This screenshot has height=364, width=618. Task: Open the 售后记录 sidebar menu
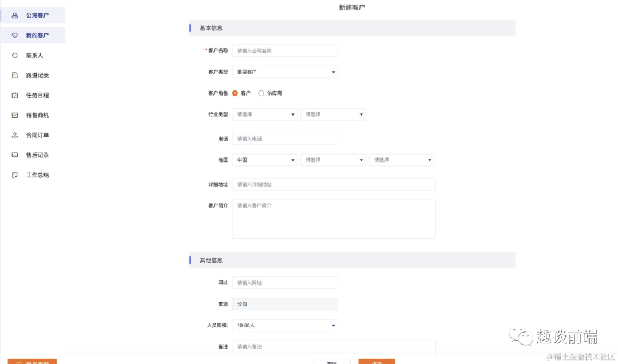pos(32,155)
